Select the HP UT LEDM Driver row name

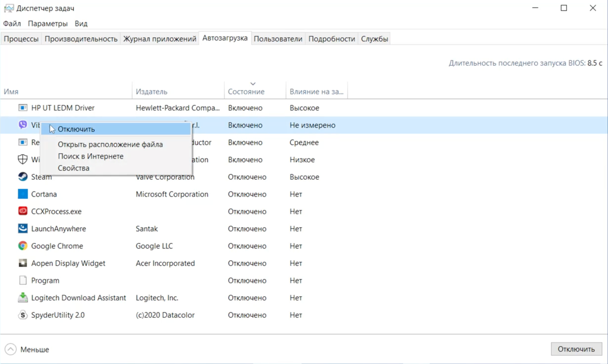pos(63,108)
